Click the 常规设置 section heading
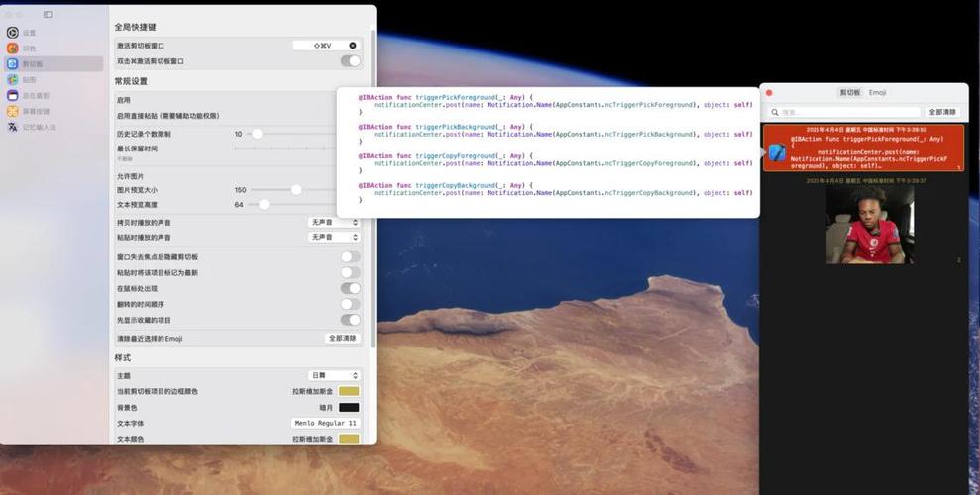The height and width of the screenshot is (495, 980). 131,82
